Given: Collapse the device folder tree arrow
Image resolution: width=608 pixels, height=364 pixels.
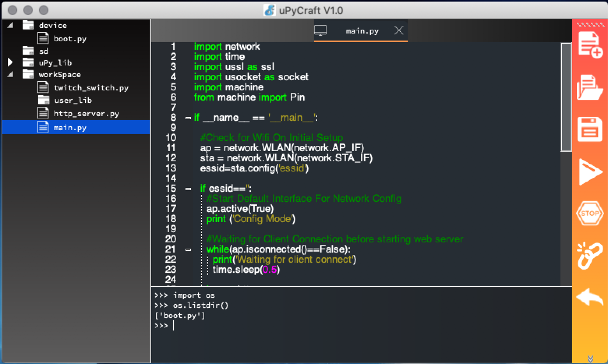Looking at the screenshot, I should point(11,25).
